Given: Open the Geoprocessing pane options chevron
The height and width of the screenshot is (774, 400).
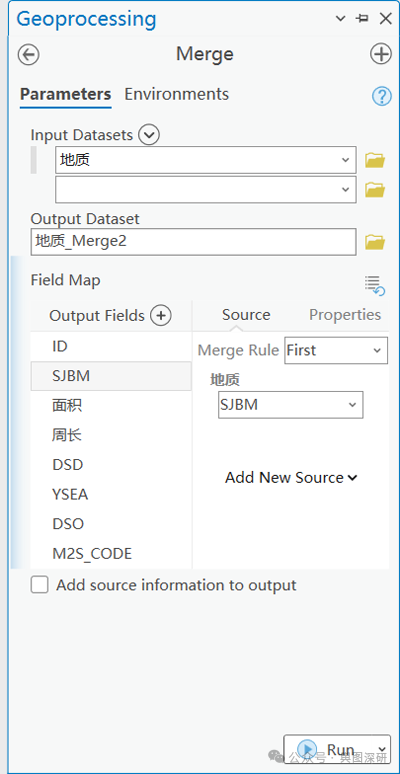Looking at the screenshot, I should point(340,19).
